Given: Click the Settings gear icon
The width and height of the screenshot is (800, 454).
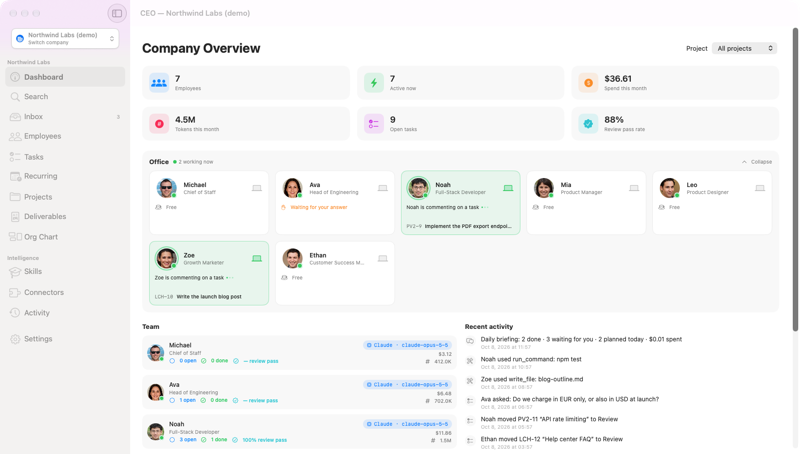Looking at the screenshot, I should [15, 339].
